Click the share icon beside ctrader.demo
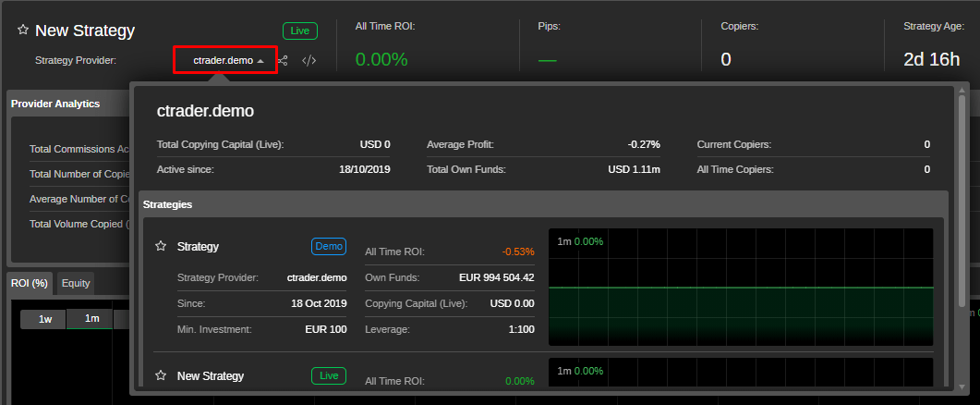The image size is (980, 405). (x=283, y=61)
